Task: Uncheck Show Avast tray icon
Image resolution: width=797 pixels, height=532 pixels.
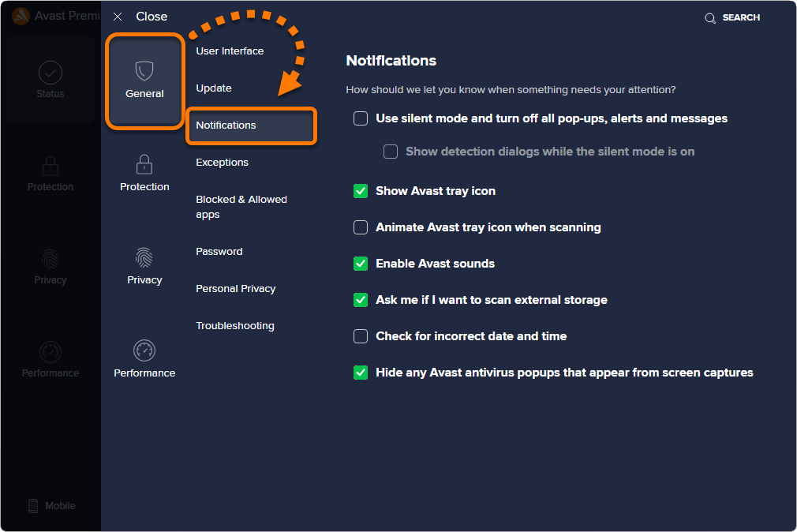Action: coord(361,191)
